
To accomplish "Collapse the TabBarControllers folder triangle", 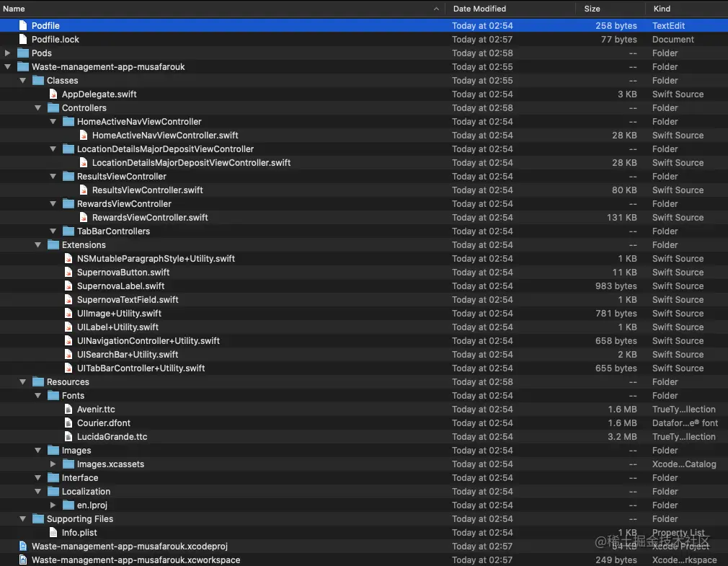I will 53,231.
